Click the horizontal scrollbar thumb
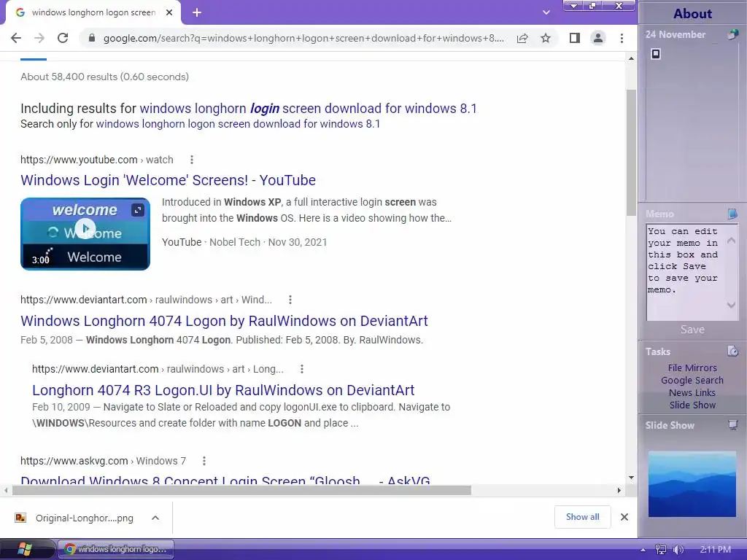The width and height of the screenshot is (747, 560). (x=241, y=491)
